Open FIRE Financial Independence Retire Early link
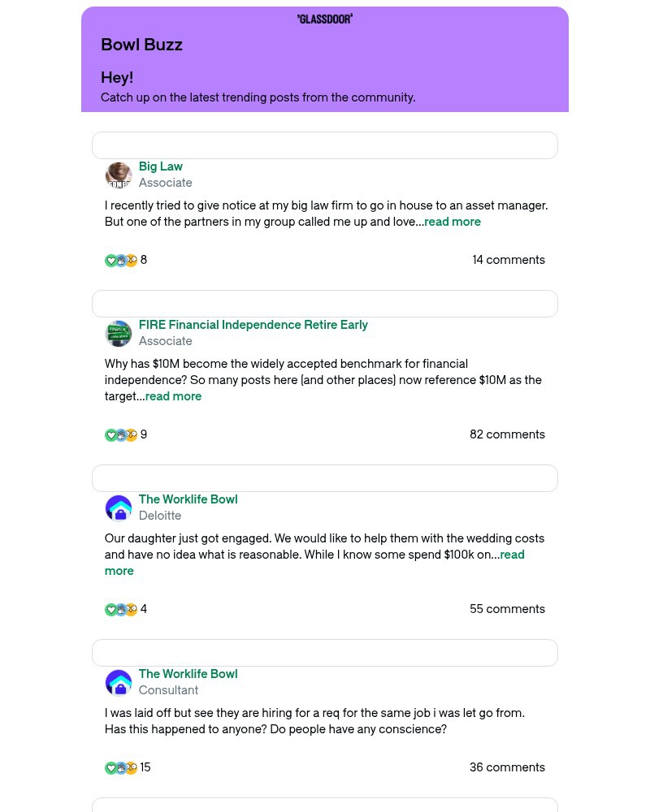This screenshot has height=812, width=650. point(253,325)
